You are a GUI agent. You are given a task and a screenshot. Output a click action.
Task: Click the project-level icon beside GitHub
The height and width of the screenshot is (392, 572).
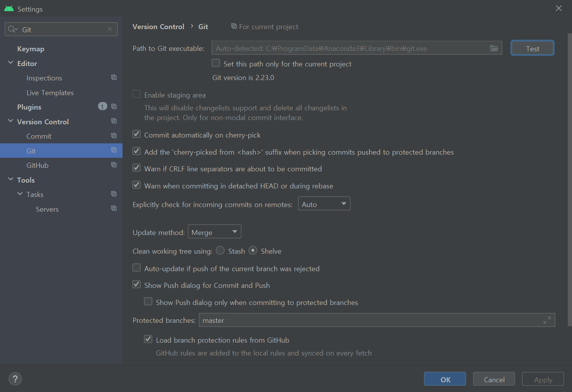(114, 165)
